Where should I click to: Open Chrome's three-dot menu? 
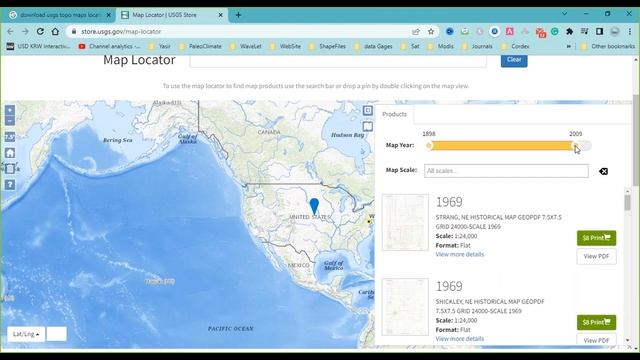tap(630, 31)
